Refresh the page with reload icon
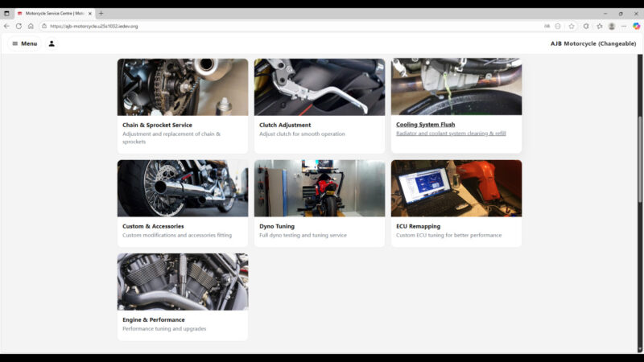The image size is (644, 362). [19, 26]
